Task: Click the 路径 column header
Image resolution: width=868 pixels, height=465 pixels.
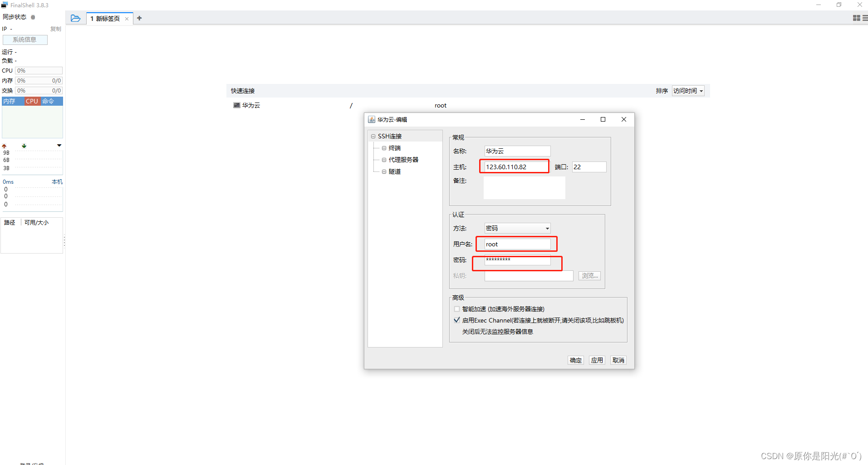Action: 10,223
